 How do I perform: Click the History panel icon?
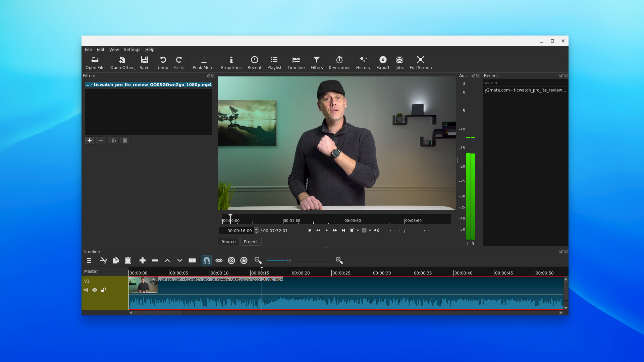click(x=363, y=62)
